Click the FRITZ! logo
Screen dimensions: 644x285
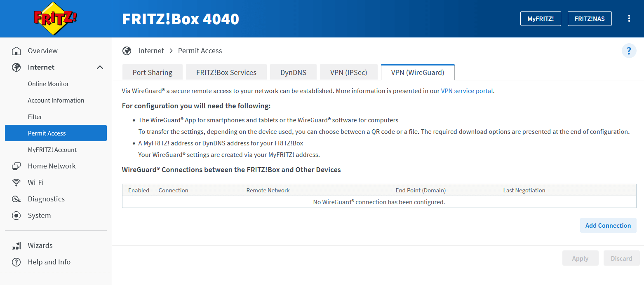[x=56, y=19]
